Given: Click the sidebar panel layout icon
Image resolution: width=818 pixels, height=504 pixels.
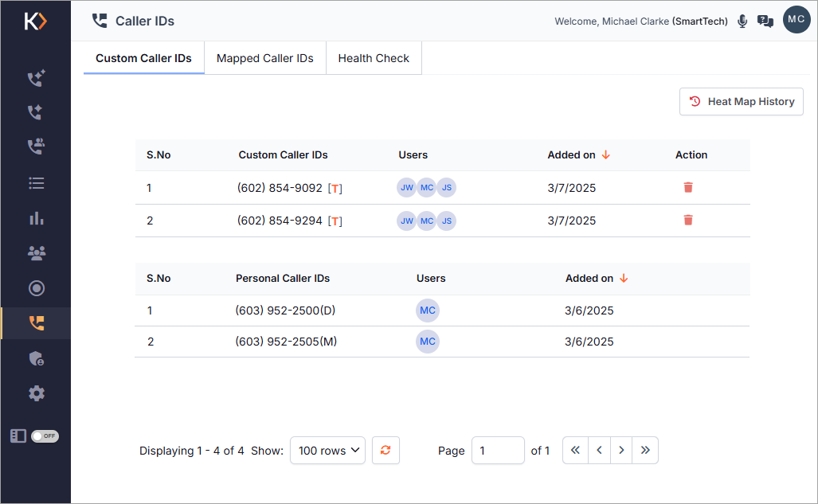Looking at the screenshot, I should [18, 436].
